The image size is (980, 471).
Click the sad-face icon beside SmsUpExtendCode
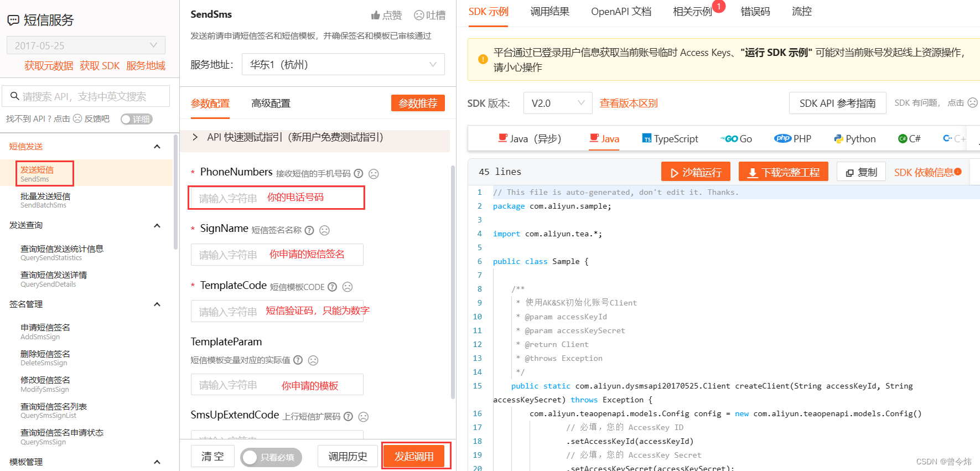(x=364, y=417)
